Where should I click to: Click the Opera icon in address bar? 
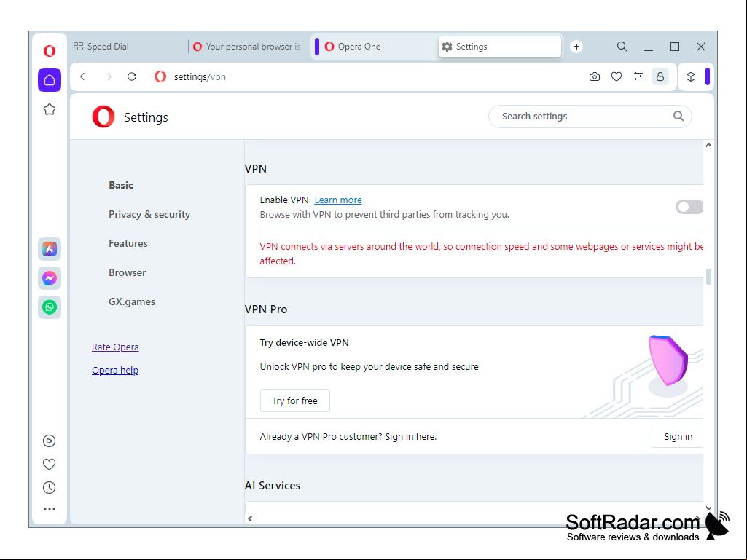[x=160, y=76]
